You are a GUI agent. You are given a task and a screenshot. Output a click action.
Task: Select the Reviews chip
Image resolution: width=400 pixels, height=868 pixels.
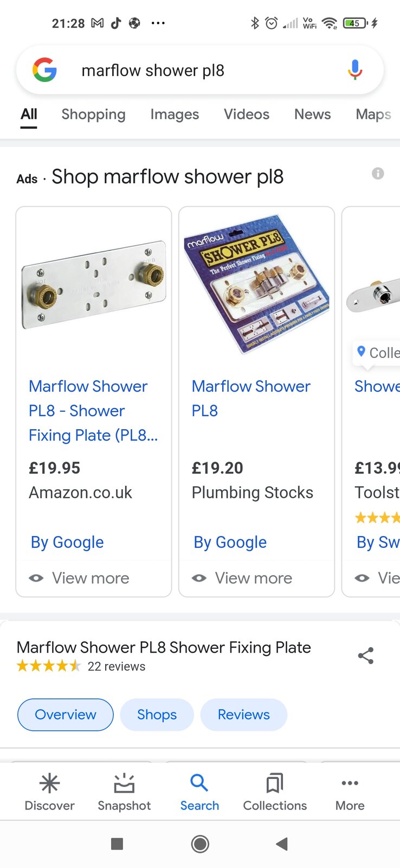coord(243,714)
